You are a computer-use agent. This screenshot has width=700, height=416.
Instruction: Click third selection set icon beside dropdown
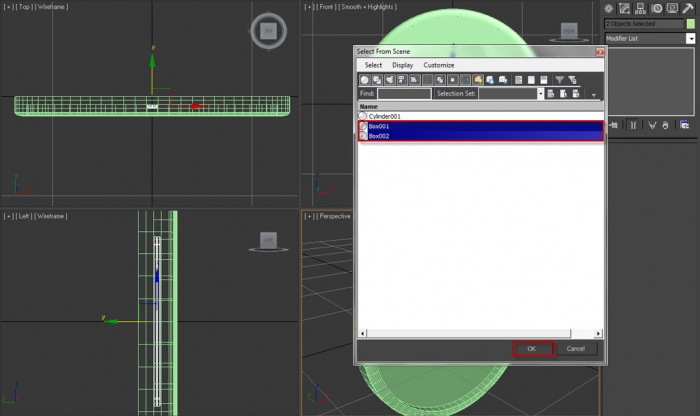tap(576, 94)
